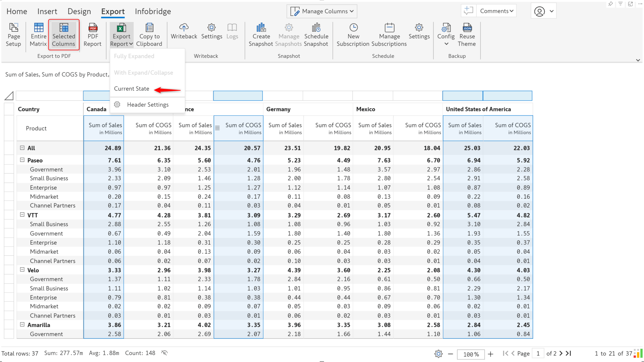Click the zoom percentage field
Screen dimensions: 644x362
(471, 354)
